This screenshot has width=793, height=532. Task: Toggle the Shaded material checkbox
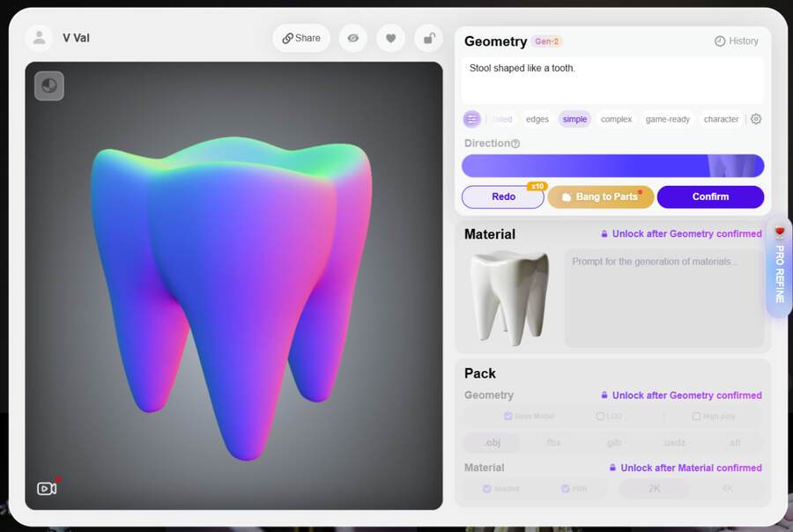tap(486, 489)
